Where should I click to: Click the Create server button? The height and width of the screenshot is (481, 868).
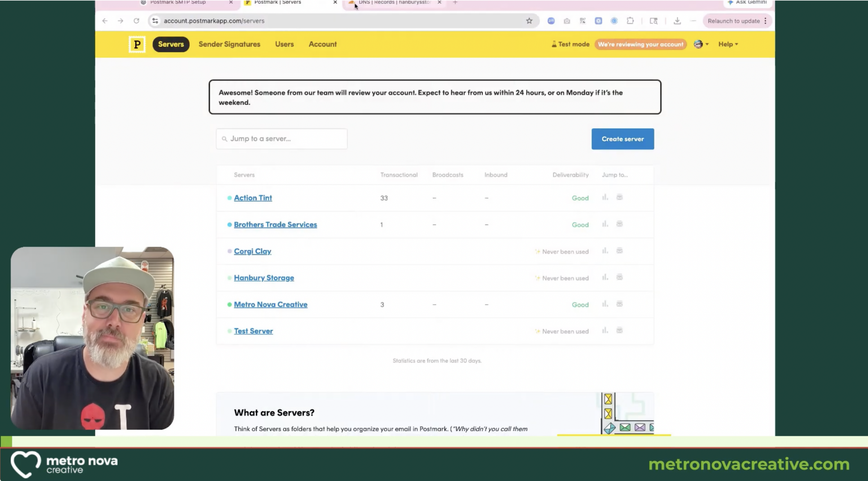coord(623,139)
